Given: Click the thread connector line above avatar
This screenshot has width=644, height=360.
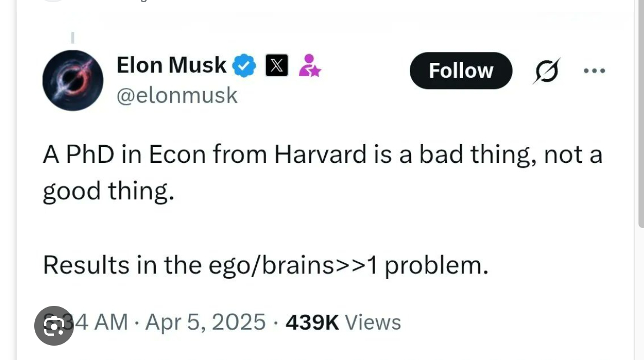Looking at the screenshot, I should click(72, 38).
